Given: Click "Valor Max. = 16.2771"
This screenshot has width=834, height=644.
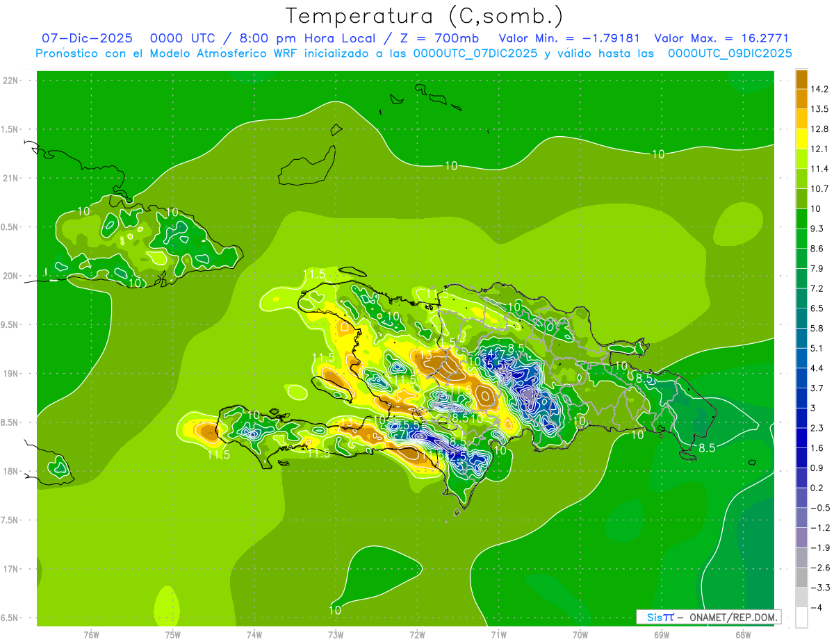Looking at the screenshot, I should tap(721, 38).
